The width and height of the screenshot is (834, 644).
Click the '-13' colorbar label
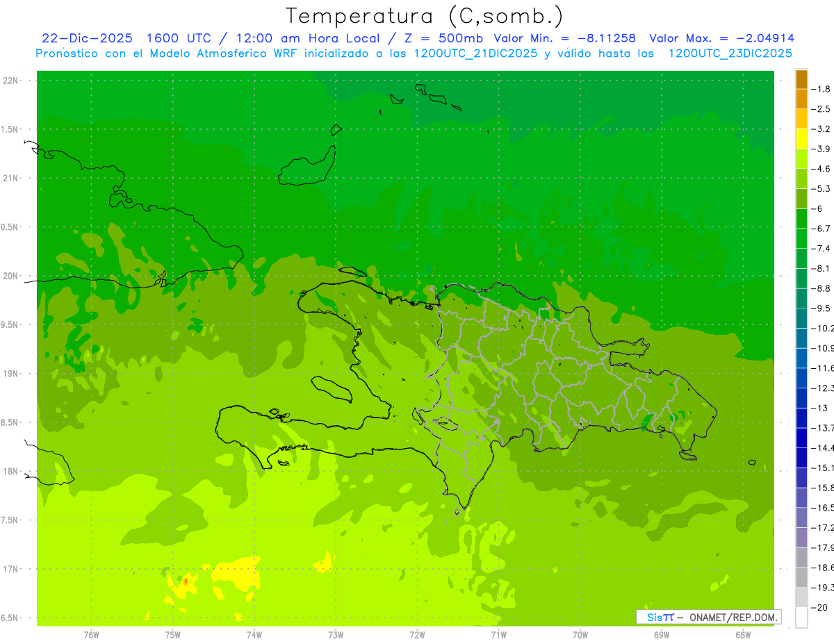(819, 408)
